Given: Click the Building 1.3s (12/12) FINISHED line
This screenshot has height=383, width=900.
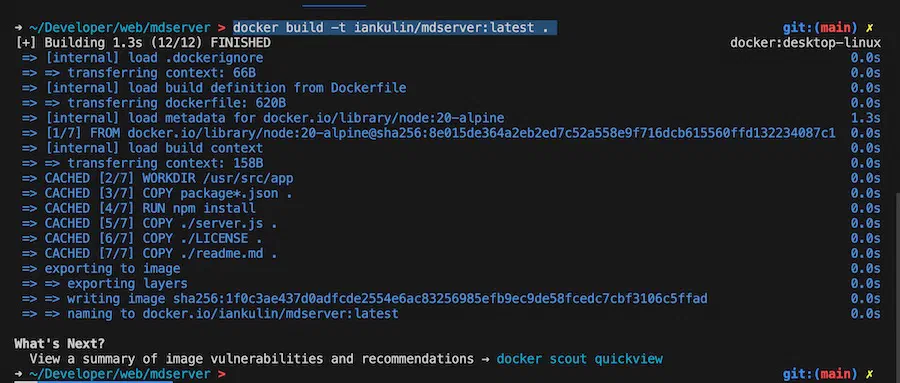Looking at the screenshot, I should point(143,43).
